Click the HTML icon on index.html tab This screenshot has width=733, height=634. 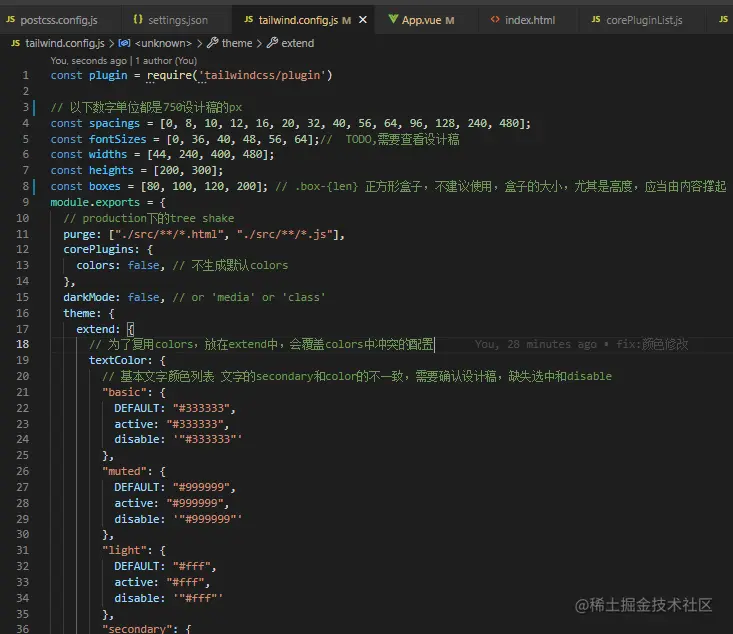[495, 20]
